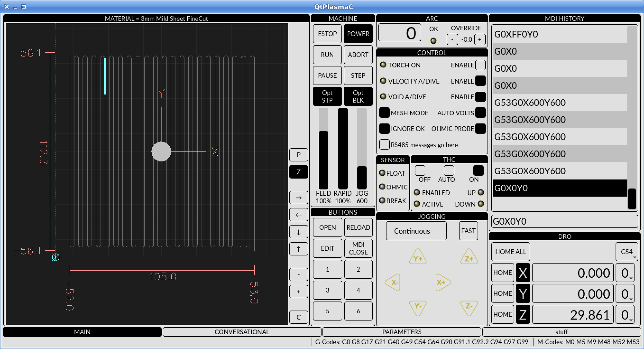Adjust the JOG speed slider
Viewport: 644px width, 349px height.
pos(362,148)
